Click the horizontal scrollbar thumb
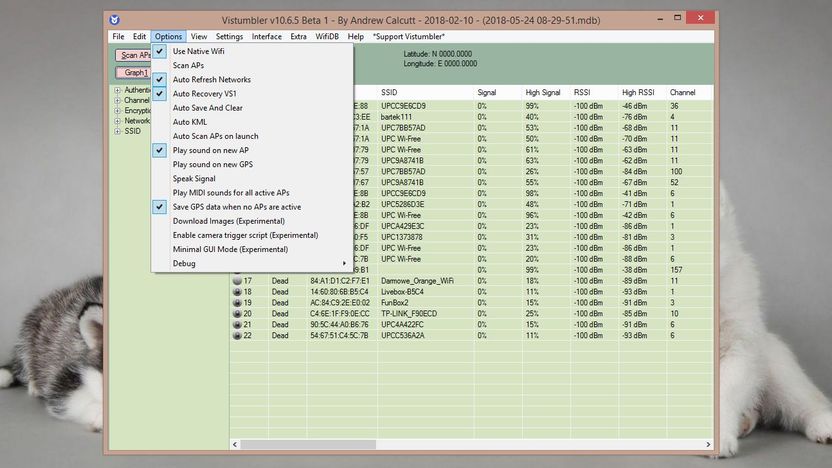 308,445
